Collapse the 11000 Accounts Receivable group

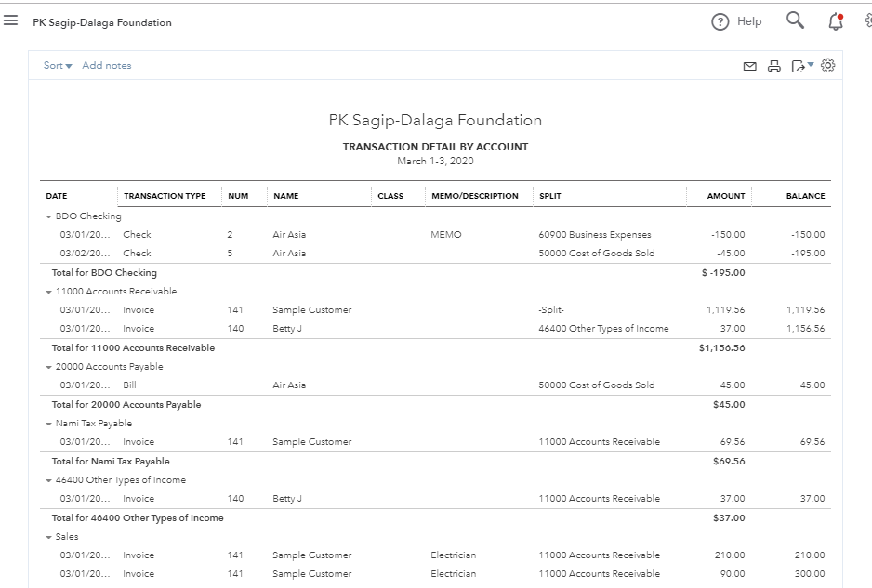48,292
